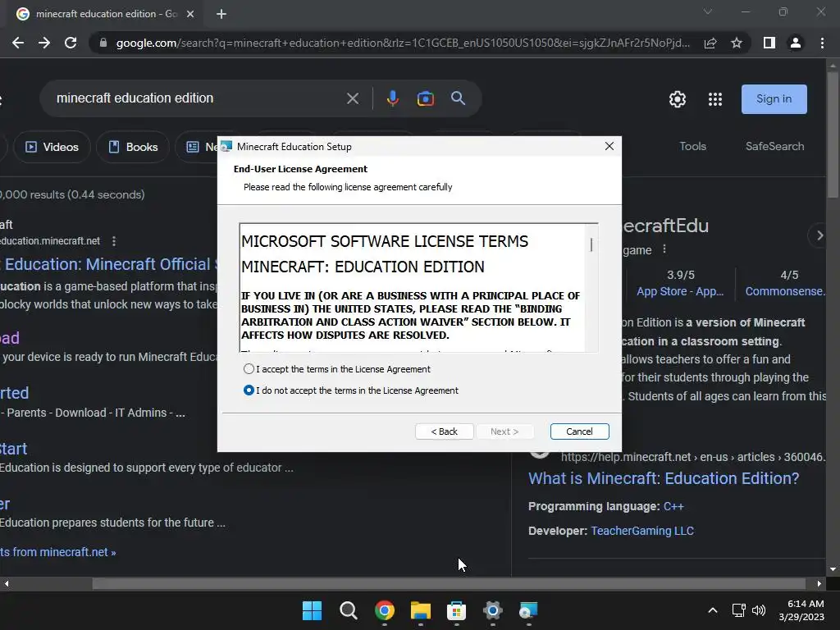Show hidden system tray icons
Image resolution: width=840 pixels, height=630 pixels.
pyautogui.click(x=713, y=610)
